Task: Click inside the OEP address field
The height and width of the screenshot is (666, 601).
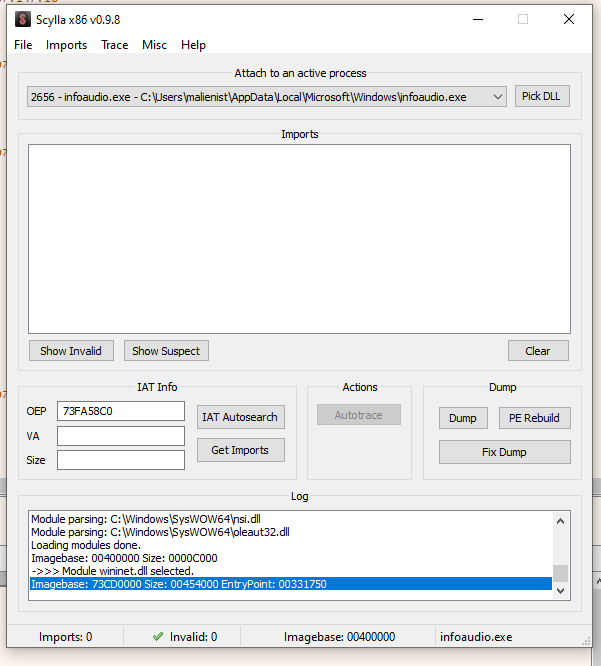Action: pos(121,411)
